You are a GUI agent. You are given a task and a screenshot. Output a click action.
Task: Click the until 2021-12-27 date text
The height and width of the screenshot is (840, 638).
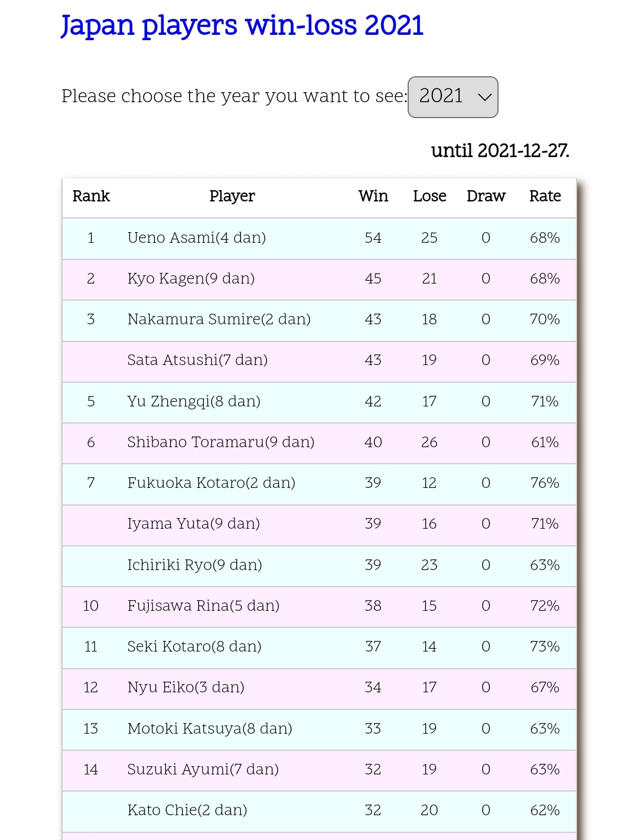tap(500, 151)
